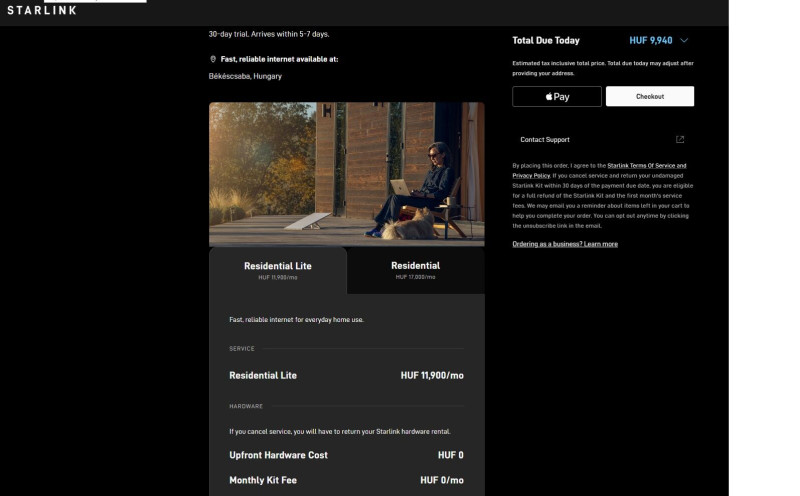The image size is (800, 496).
Task: Click the 'Total Due Today' heading
Action: [x=546, y=40]
